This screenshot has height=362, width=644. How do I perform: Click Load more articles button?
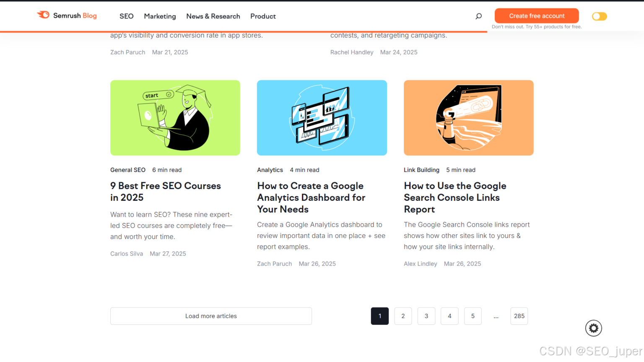[x=211, y=316]
